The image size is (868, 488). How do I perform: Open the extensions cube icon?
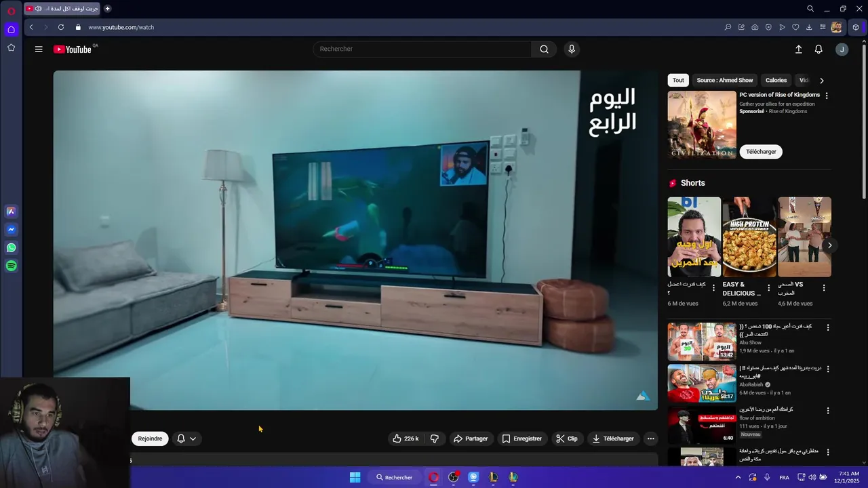(856, 27)
